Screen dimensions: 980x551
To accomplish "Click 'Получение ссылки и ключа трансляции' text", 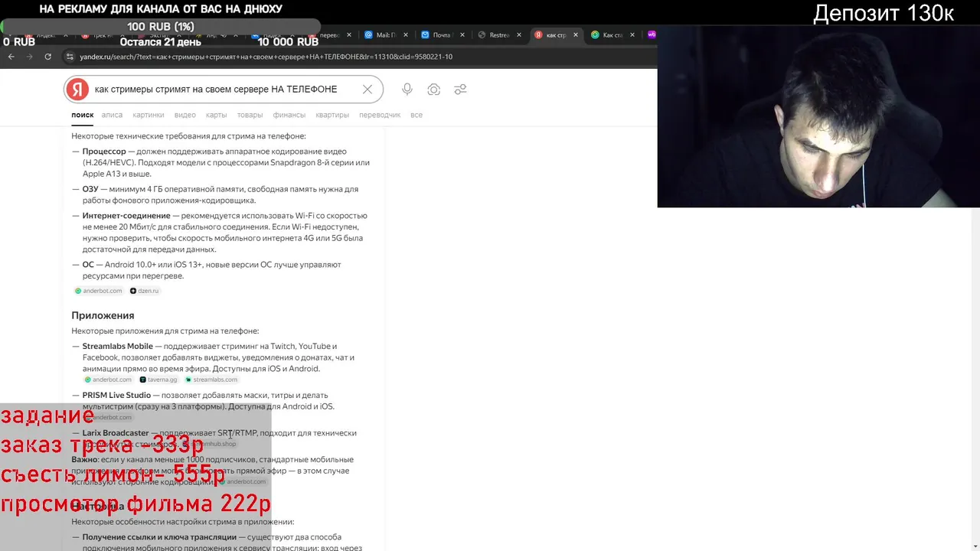I will pyautogui.click(x=159, y=537).
